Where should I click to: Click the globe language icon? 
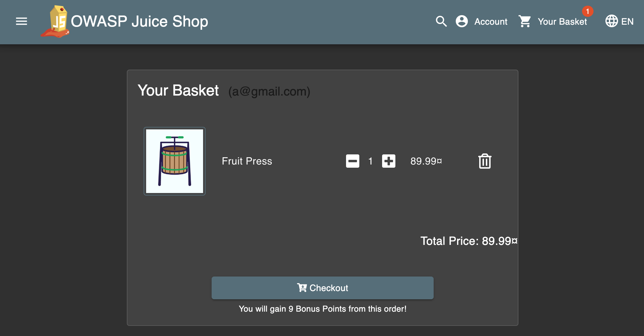point(611,22)
